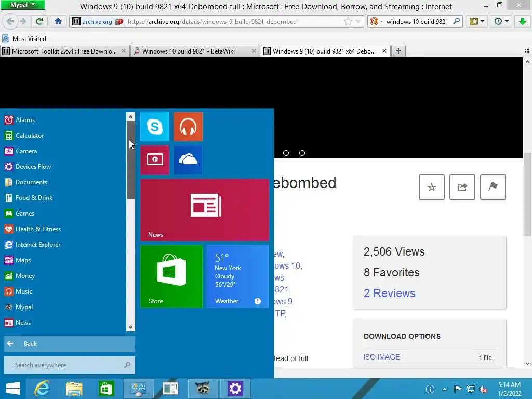Reload the current page
The image size is (532, 399).
[39, 22]
